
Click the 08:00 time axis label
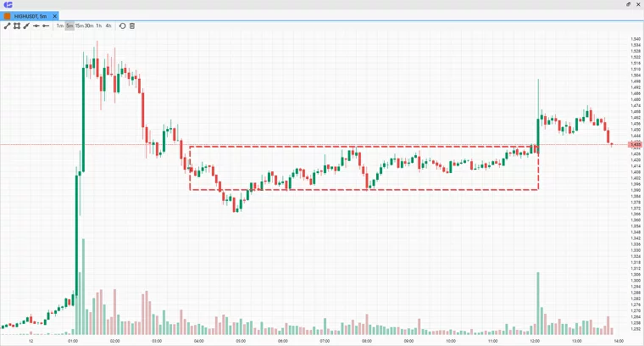click(x=367, y=341)
